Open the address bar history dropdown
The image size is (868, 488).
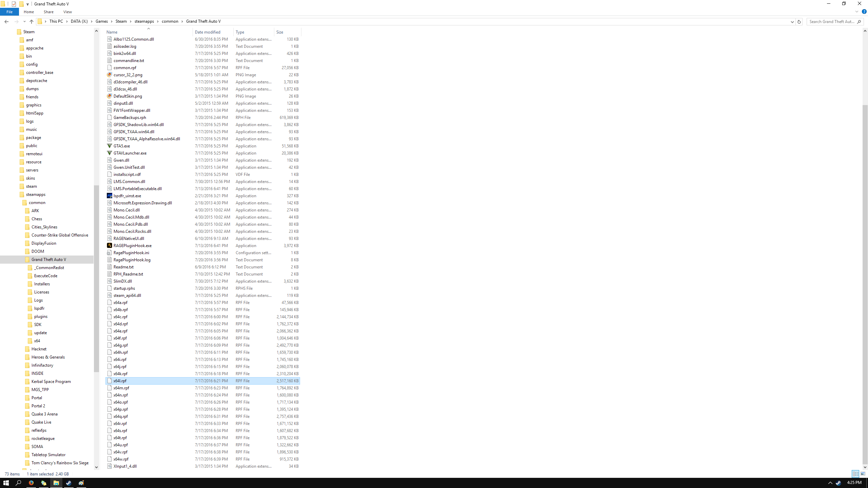(x=792, y=22)
